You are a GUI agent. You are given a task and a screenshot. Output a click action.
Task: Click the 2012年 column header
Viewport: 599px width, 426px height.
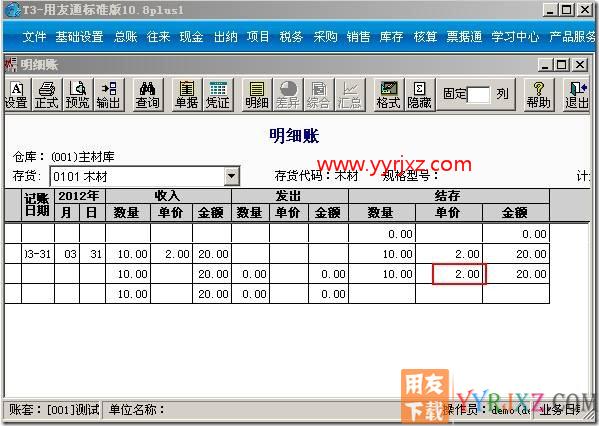pos(79,196)
